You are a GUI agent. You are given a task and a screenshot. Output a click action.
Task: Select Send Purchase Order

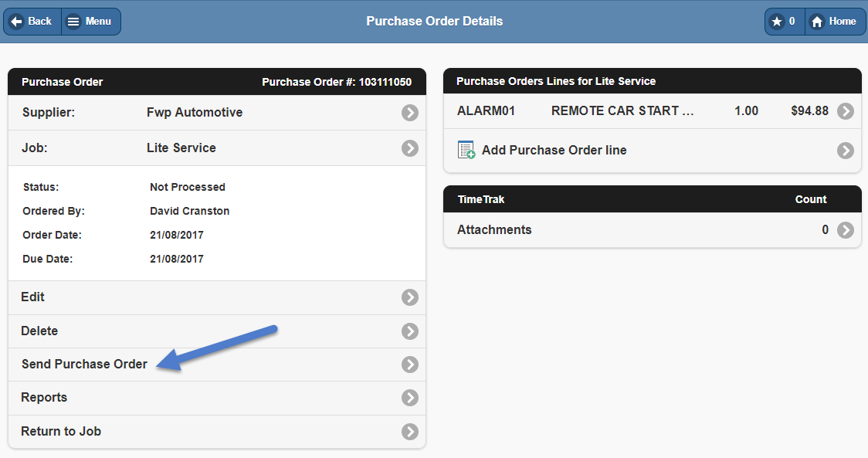[x=84, y=365]
